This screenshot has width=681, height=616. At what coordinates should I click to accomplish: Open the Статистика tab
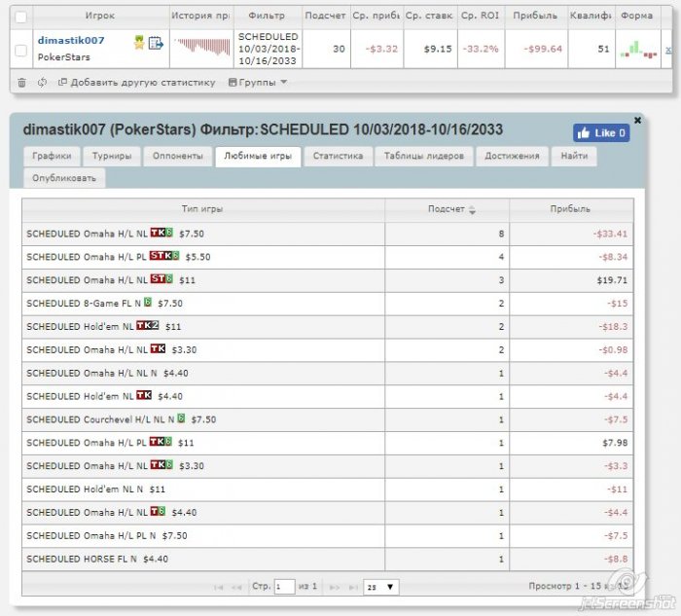[x=338, y=156]
